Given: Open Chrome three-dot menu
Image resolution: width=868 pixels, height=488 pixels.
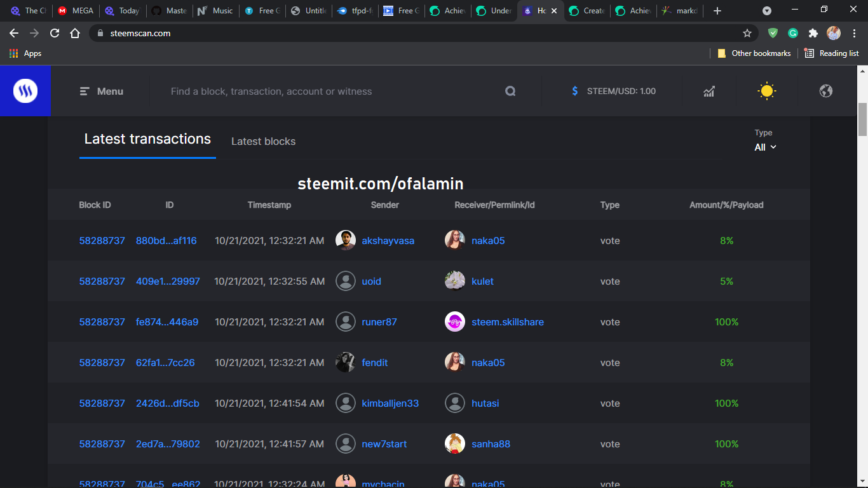Looking at the screenshot, I should (x=854, y=33).
